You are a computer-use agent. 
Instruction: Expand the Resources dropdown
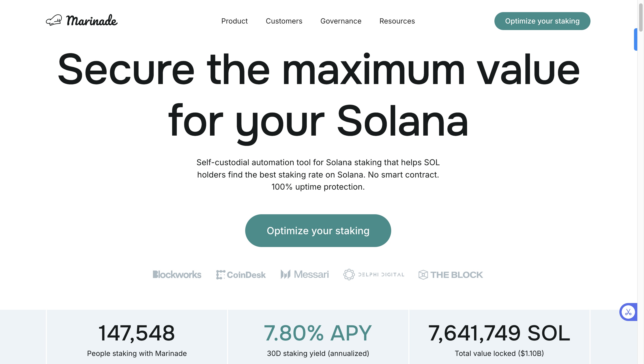point(397,21)
